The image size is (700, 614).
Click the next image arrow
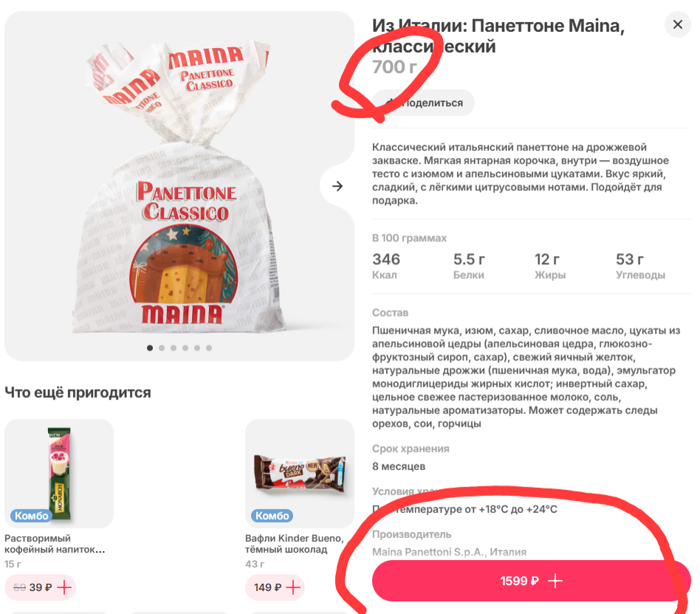click(337, 186)
